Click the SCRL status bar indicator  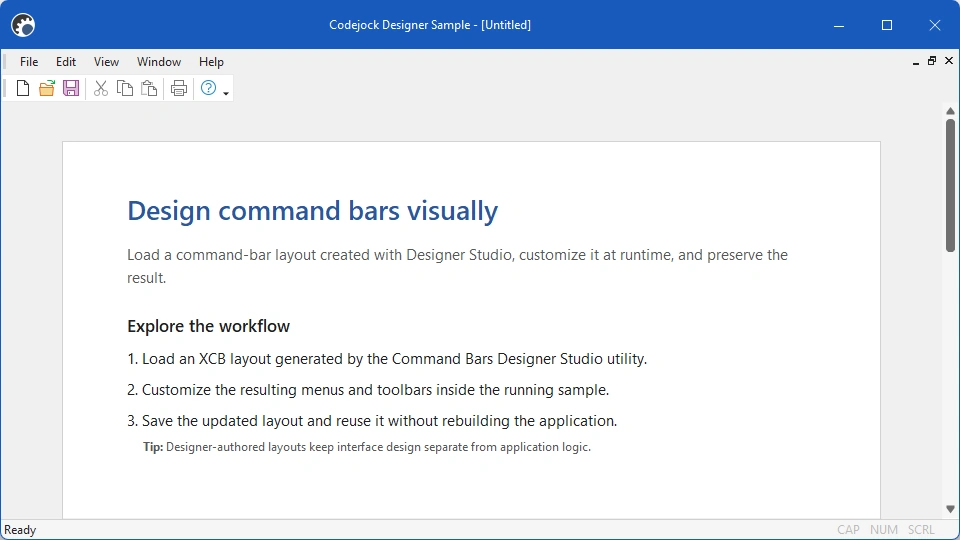click(921, 530)
